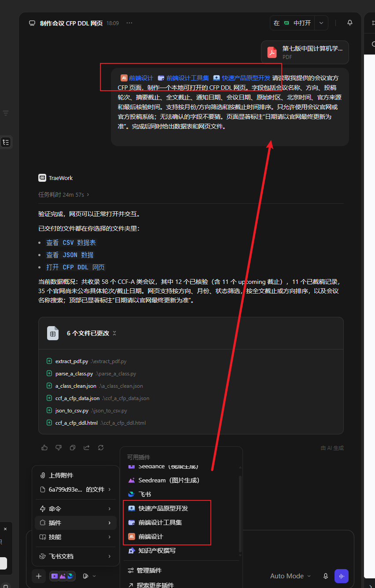This screenshot has width=375, height=588.
Task: Expand the 6a799d93e... 的文件 submenu
Action: pos(76,489)
